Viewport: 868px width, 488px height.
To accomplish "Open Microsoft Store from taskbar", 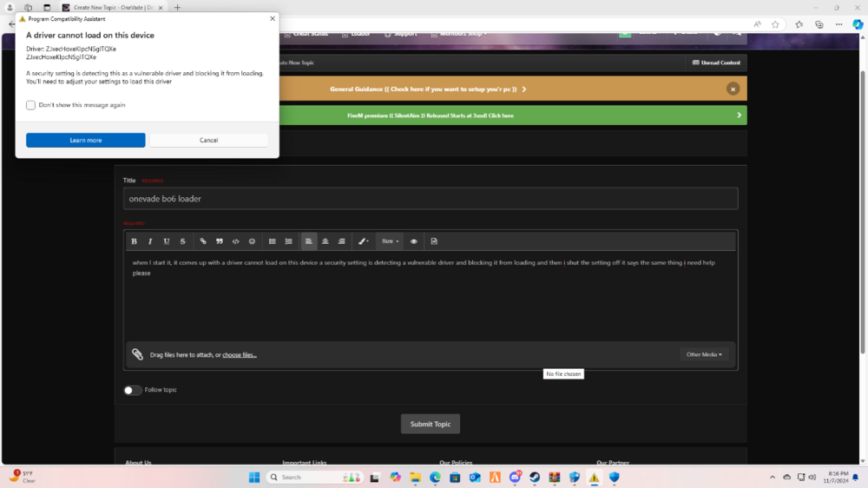I will coord(455,478).
